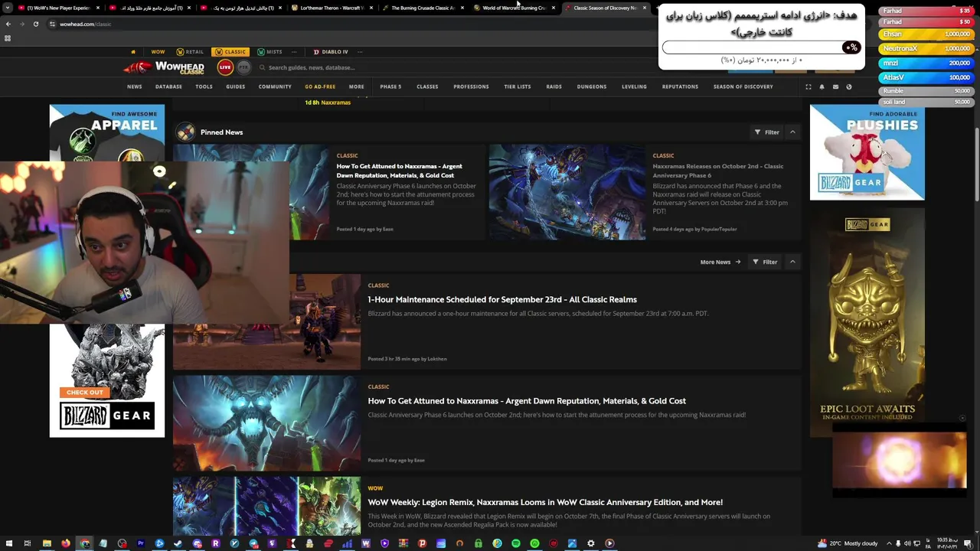Open the GUIDES menu
The height and width of the screenshot is (551, 980).
[236, 86]
